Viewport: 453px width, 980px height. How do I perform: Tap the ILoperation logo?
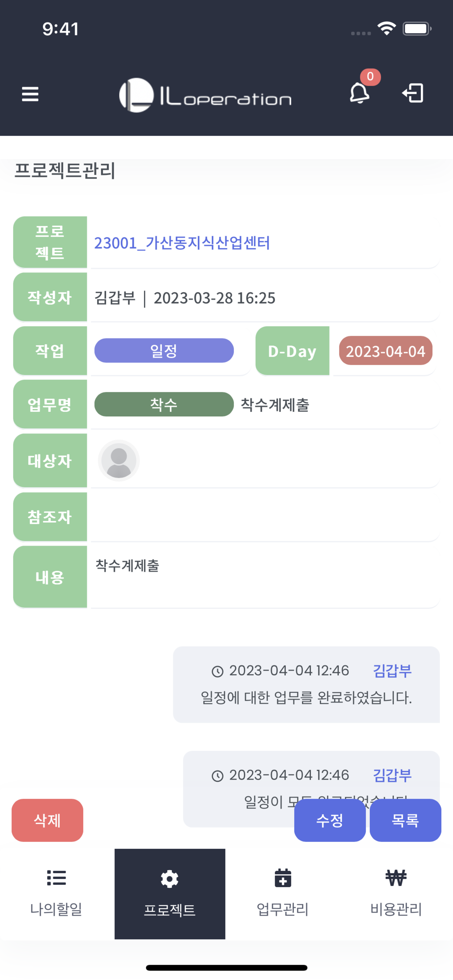coord(205,95)
